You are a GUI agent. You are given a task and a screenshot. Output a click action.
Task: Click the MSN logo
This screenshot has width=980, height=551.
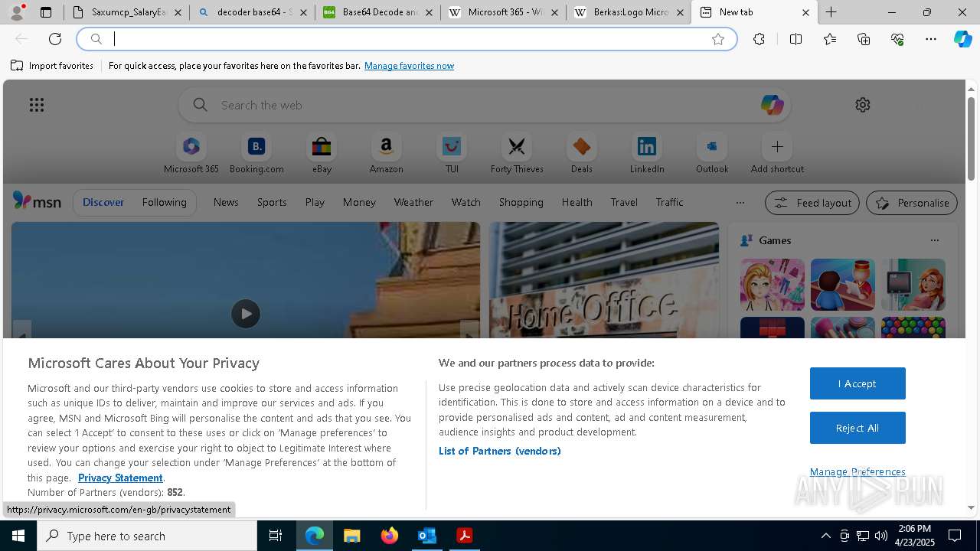pyautogui.click(x=37, y=201)
